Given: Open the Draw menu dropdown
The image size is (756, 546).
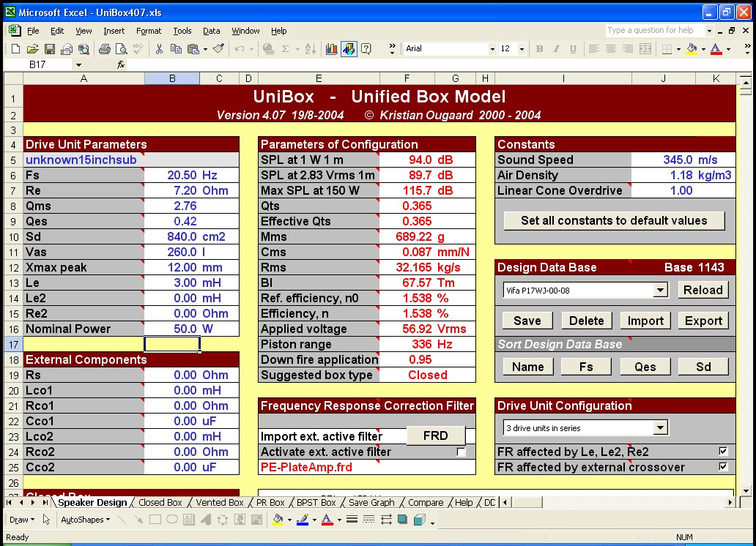Looking at the screenshot, I should click(x=22, y=520).
